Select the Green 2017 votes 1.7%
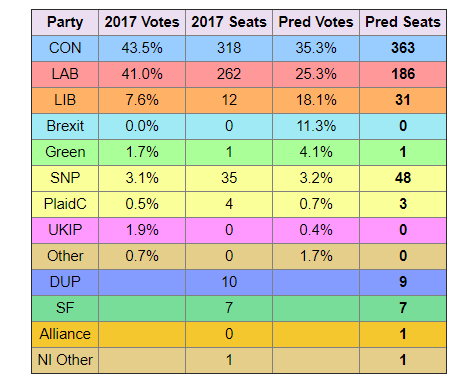The height and width of the screenshot is (384, 460). pyautogui.click(x=142, y=152)
